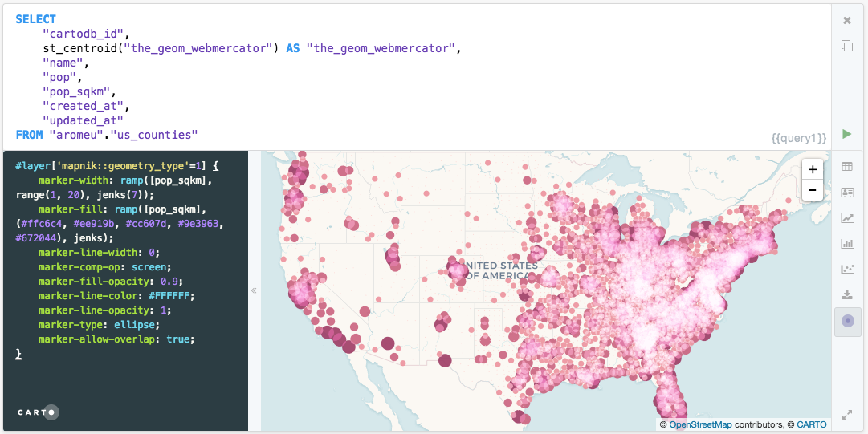Open the table view icon

[x=847, y=167]
